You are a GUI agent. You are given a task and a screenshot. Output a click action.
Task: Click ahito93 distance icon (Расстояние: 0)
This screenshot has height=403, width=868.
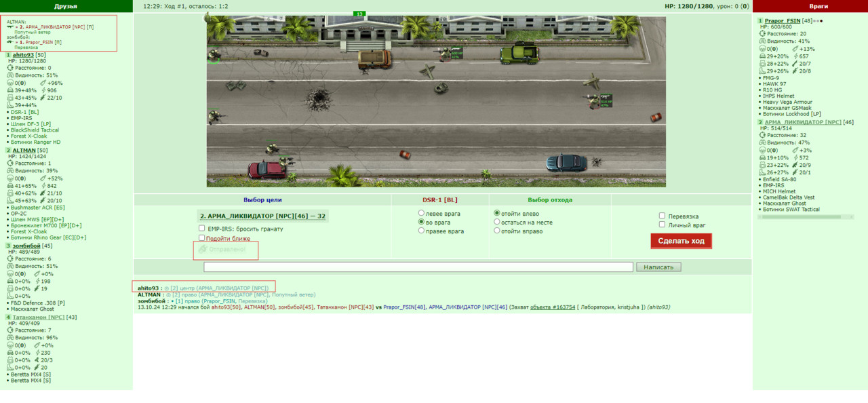(x=9, y=68)
